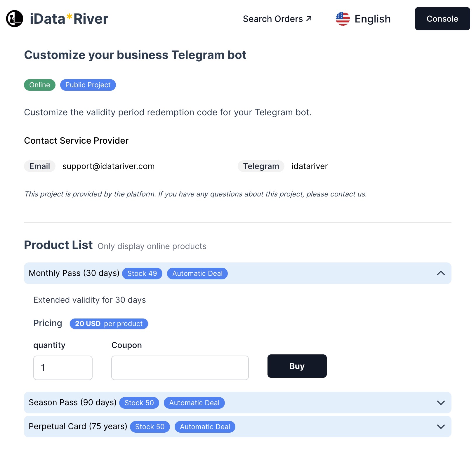Open the Console

[x=442, y=19]
